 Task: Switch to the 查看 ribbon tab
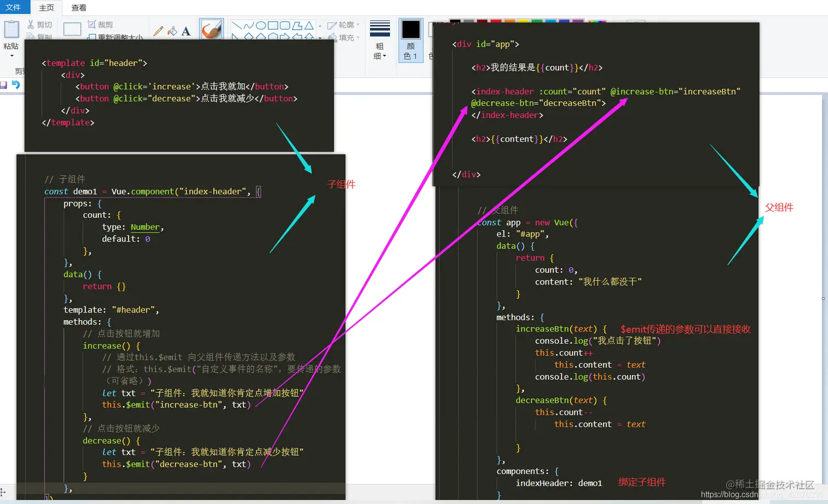[x=79, y=8]
